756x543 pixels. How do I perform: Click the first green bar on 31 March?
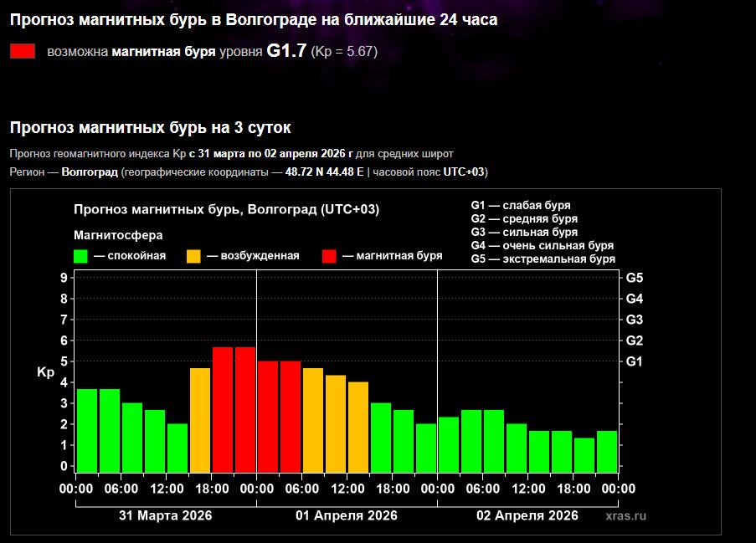click(x=87, y=430)
